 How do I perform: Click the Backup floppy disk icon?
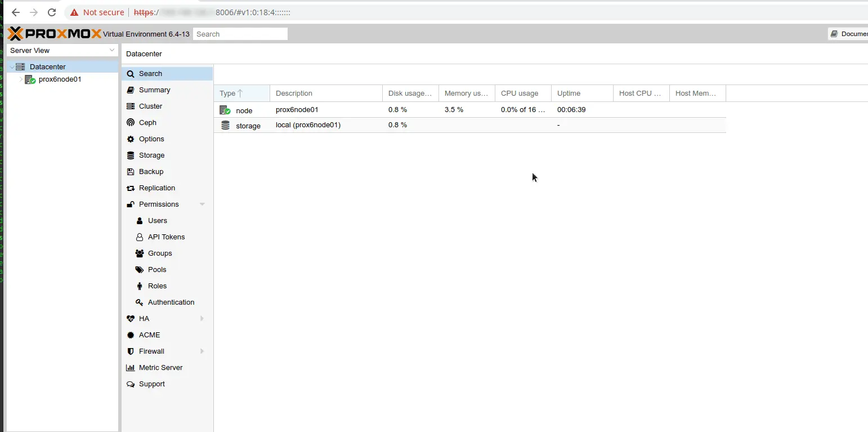tap(131, 172)
